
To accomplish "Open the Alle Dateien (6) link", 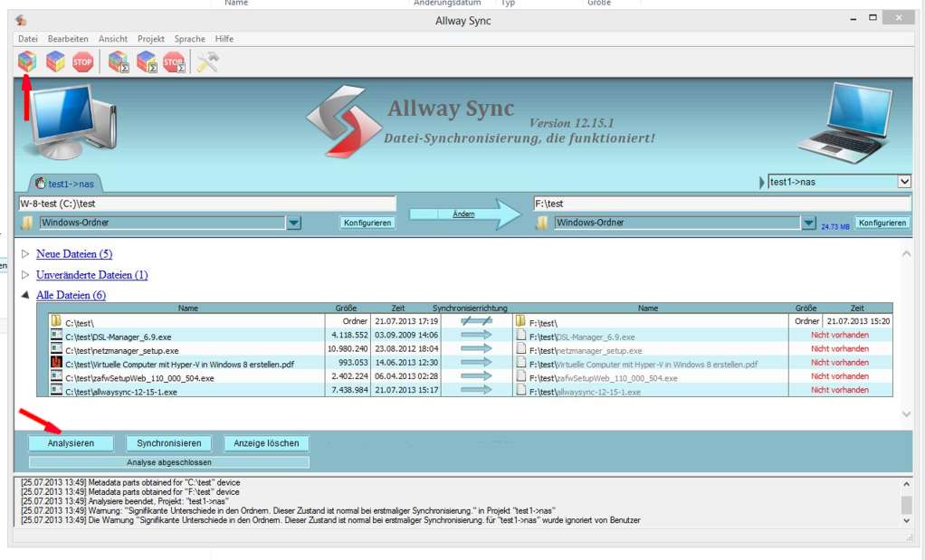I will (x=71, y=295).
